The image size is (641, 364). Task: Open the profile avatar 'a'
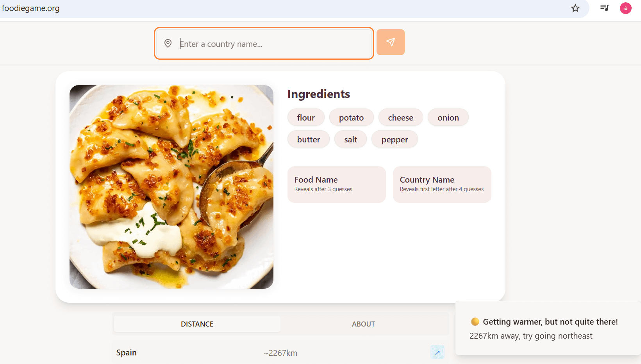tap(625, 8)
